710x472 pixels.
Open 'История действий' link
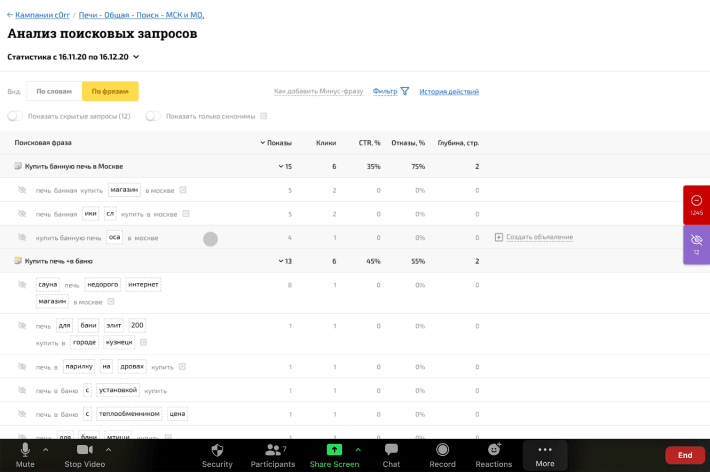click(x=448, y=91)
